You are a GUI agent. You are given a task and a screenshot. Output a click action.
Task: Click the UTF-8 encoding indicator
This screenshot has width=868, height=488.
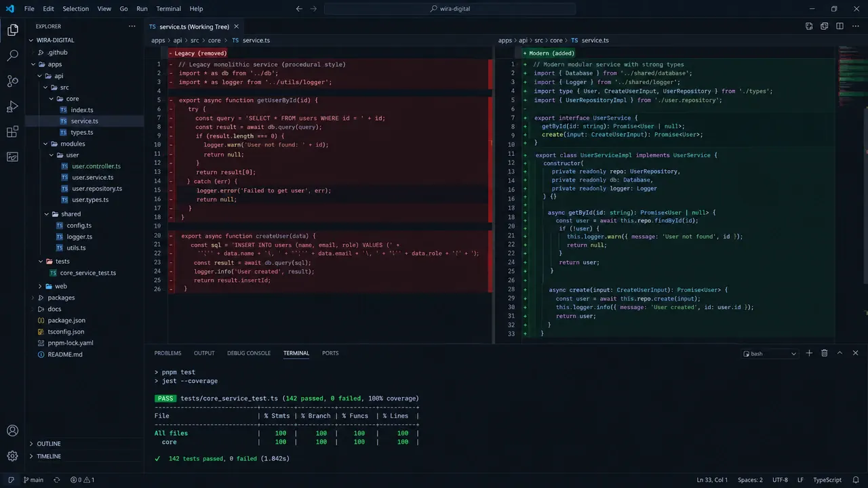780,480
